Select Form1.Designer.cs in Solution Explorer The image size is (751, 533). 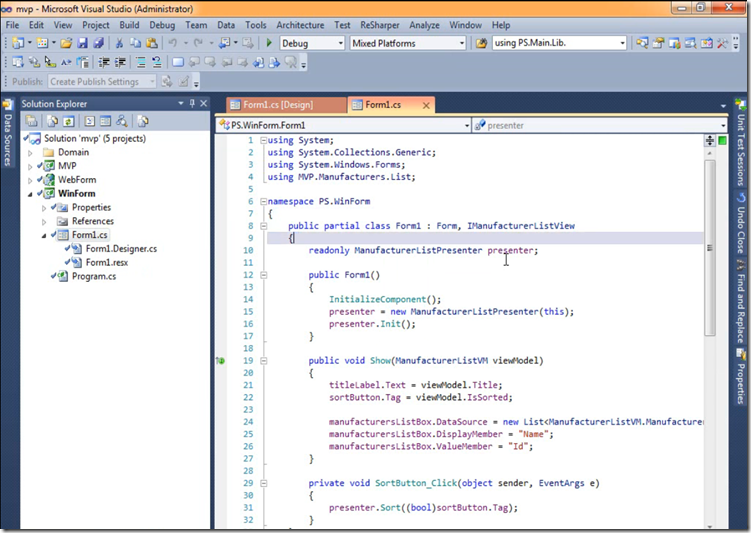(x=121, y=249)
